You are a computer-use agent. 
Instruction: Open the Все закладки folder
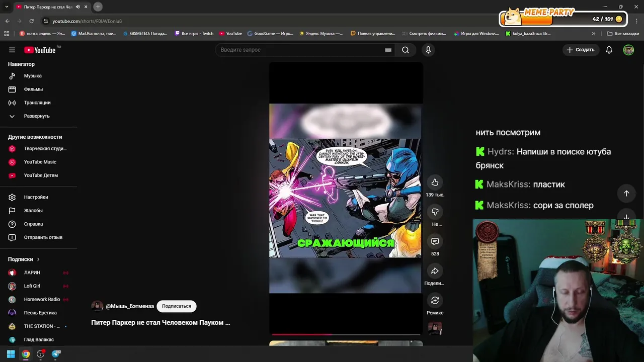[x=623, y=34]
